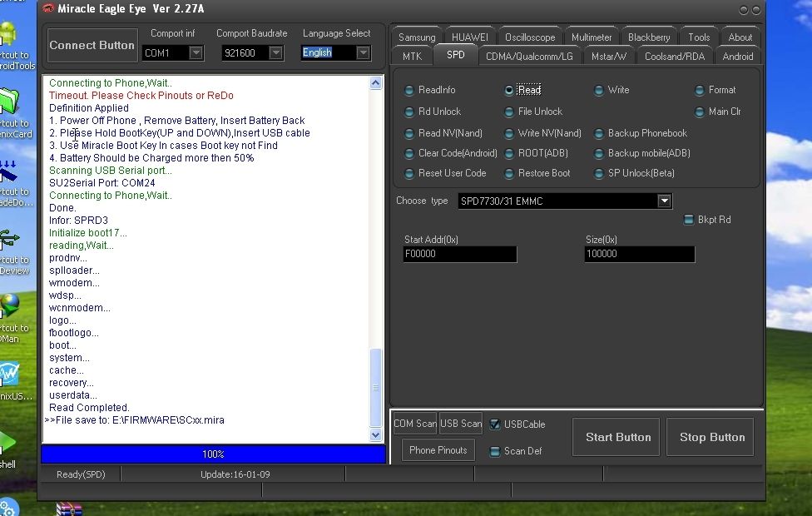Expand the Language Select dropdown
812x516 pixels.
coord(363,52)
